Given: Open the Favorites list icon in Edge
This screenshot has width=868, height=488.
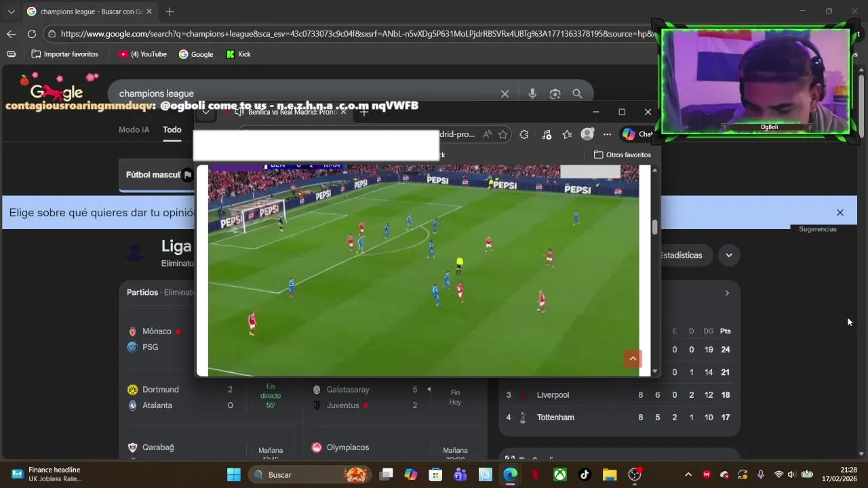Looking at the screenshot, I should coord(567,134).
